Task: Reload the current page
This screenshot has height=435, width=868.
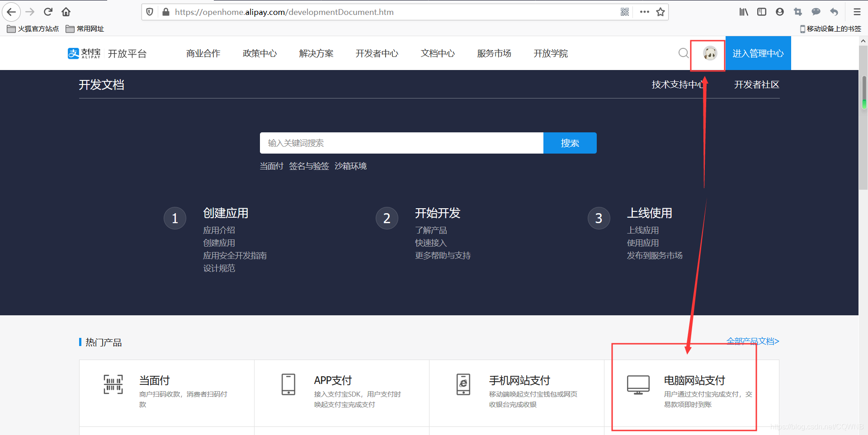Action: [48, 12]
